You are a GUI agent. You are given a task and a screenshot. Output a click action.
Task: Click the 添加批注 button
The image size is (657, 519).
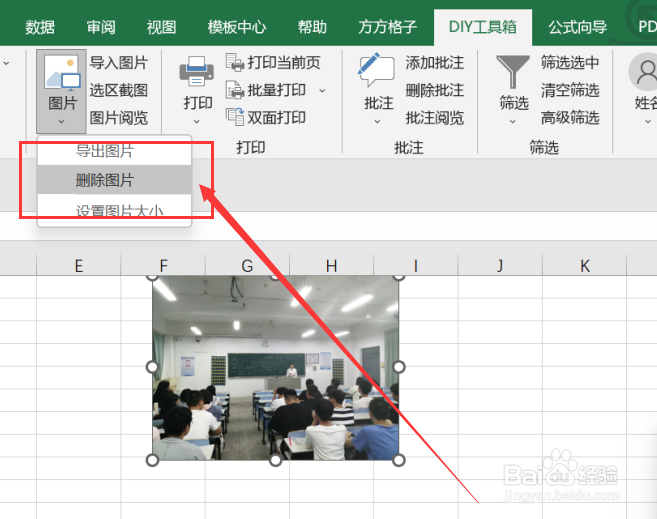pyautogui.click(x=435, y=63)
